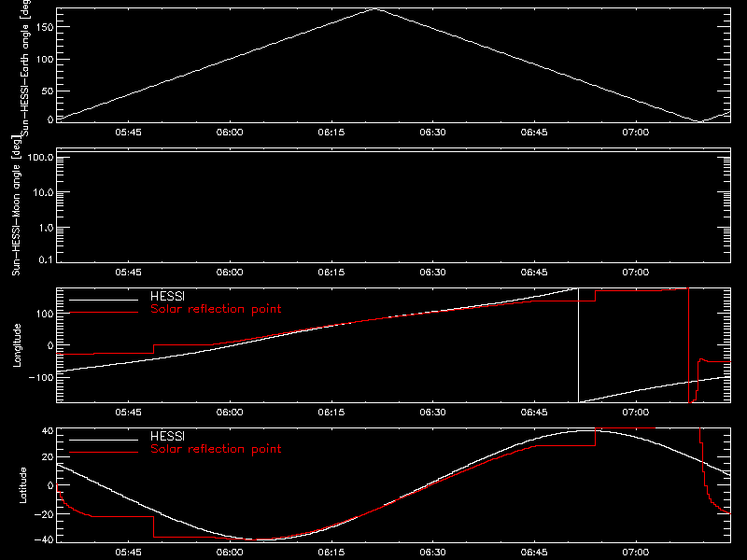Click 06:00 time label under Earth angle plot
The width and height of the screenshot is (747, 560).
pos(230,133)
